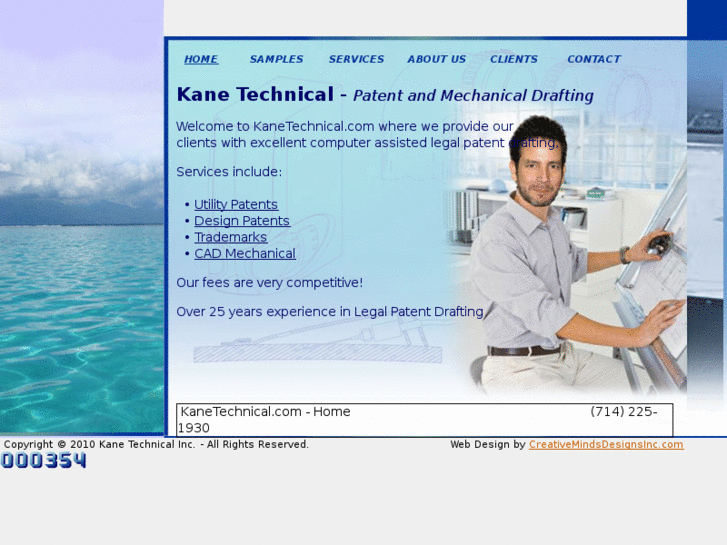Go to the SAMPLES page
The image size is (727, 545).
(276, 59)
